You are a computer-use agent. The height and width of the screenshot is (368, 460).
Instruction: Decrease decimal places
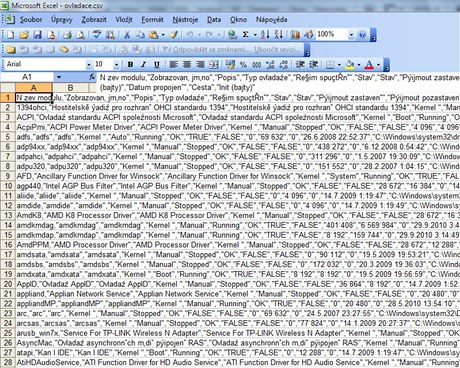click(284, 64)
